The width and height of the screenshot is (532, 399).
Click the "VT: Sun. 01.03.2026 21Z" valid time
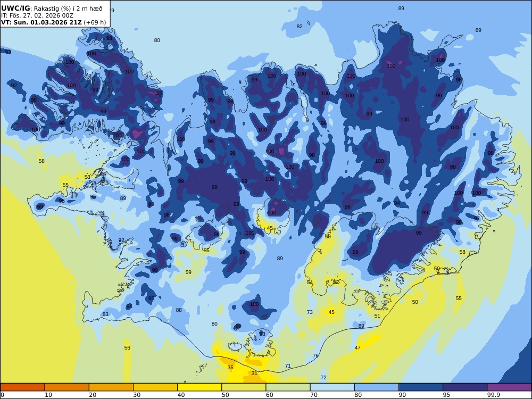click(41, 23)
